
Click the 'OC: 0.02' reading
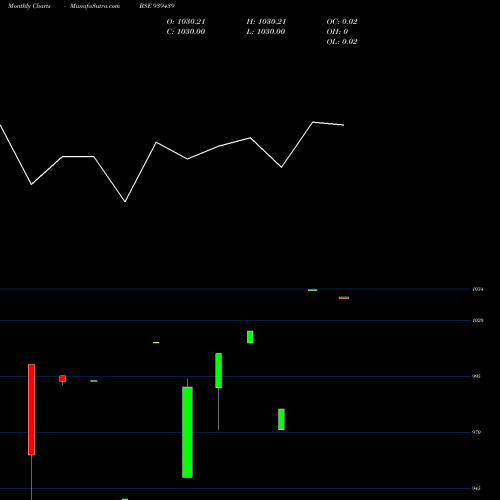342,22
